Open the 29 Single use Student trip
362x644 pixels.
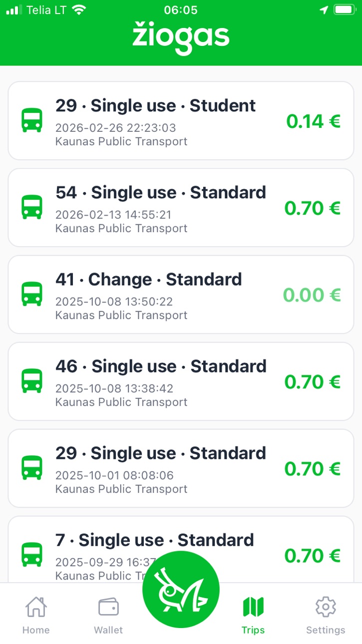pos(181,121)
